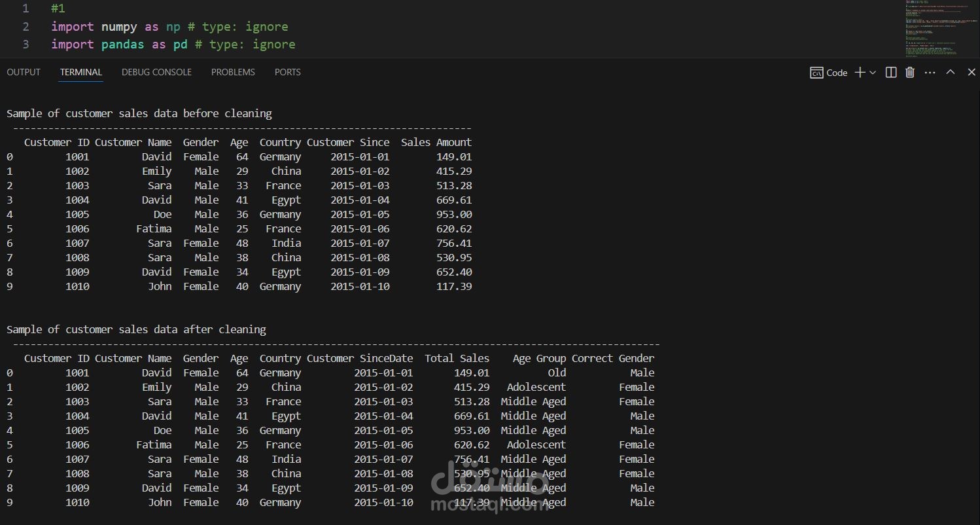
Task: Split the terminal pane
Action: click(891, 73)
